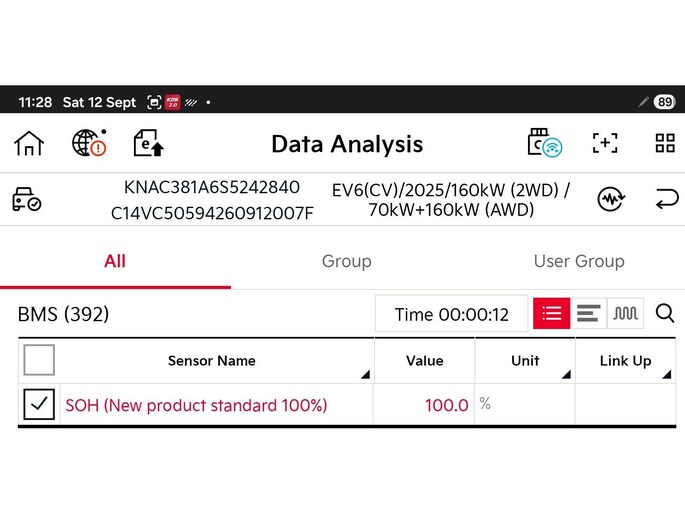Image resolution: width=685 pixels, height=514 pixels.
Task: Expand Sensor Name column sort arrow
Action: 365,374
